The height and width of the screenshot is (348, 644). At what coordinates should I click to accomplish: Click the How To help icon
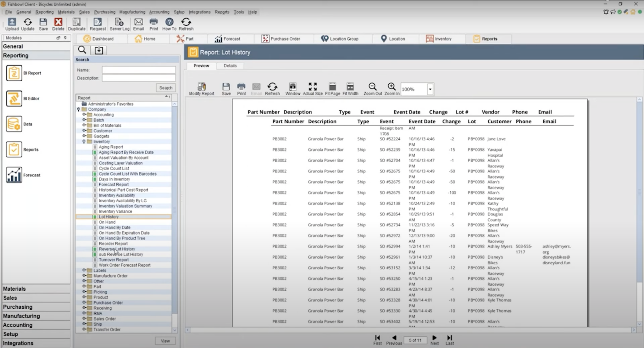point(169,24)
